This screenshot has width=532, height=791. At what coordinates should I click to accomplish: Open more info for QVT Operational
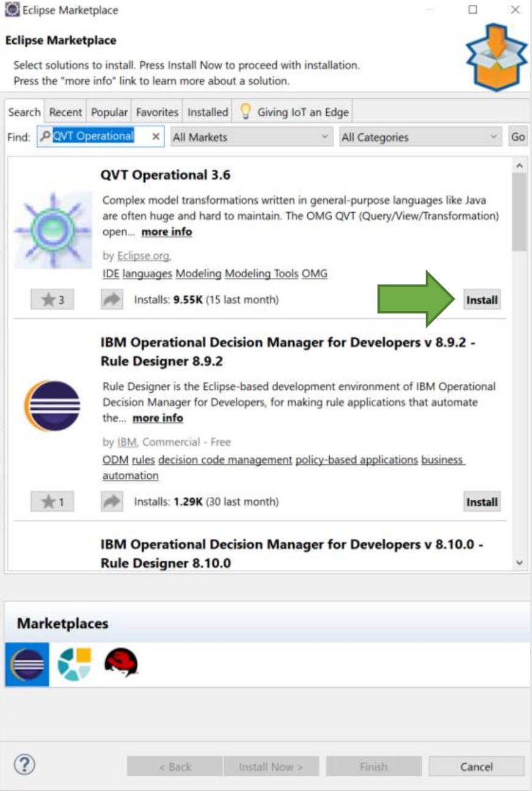[167, 232]
